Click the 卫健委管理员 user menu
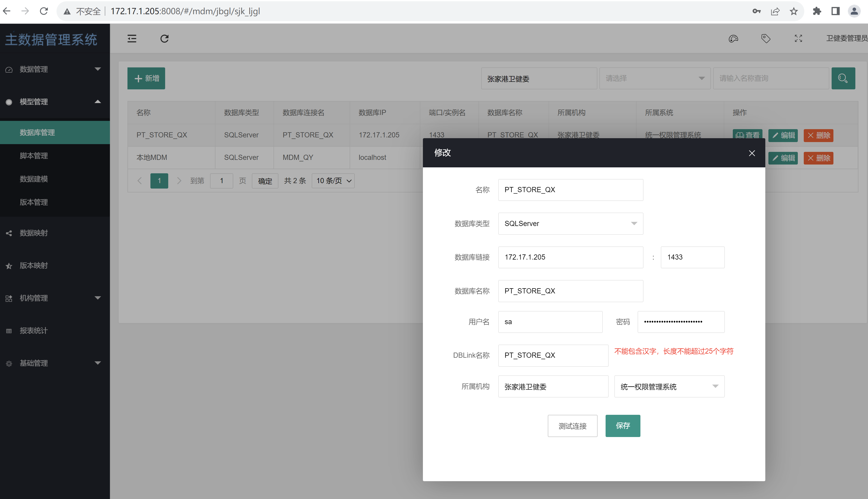 (847, 38)
